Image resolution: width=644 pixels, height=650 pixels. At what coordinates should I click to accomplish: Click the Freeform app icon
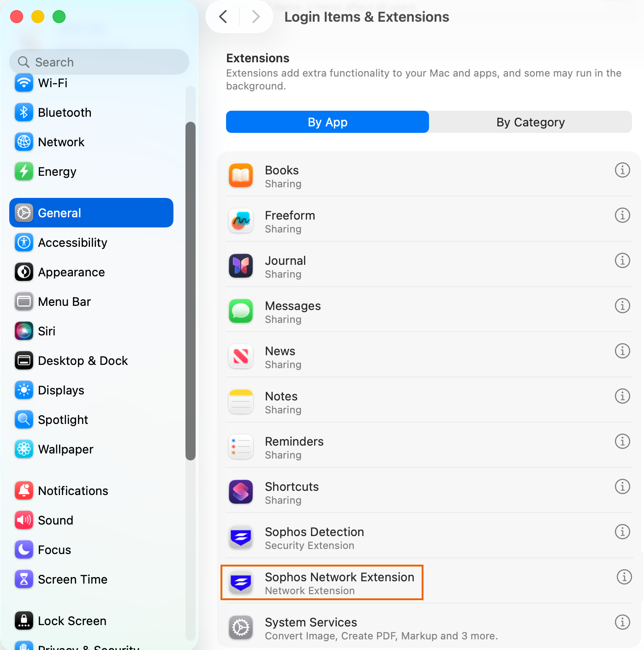point(241,221)
